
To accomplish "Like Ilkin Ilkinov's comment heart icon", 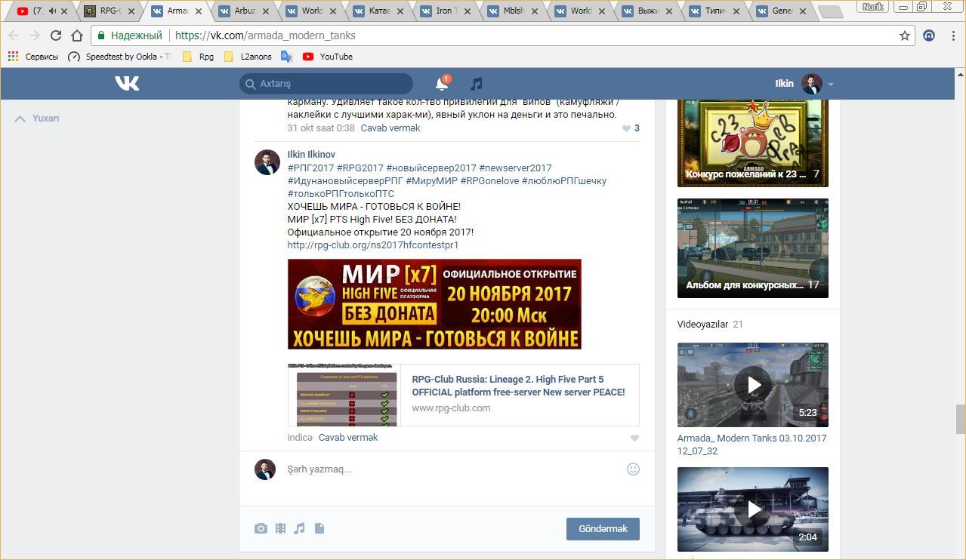I will tap(634, 438).
